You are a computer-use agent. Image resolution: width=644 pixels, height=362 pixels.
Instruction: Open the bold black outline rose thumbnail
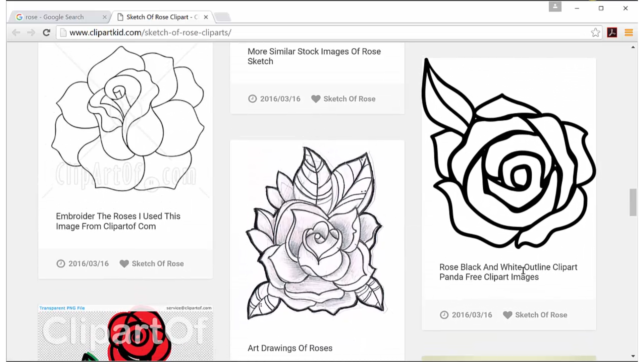pyautogui.click(x=509, y=154)
